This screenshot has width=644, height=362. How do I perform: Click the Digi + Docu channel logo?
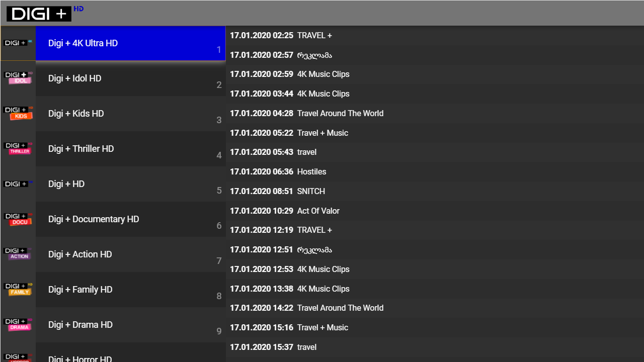pyautogui.click(x=18, y=219)
